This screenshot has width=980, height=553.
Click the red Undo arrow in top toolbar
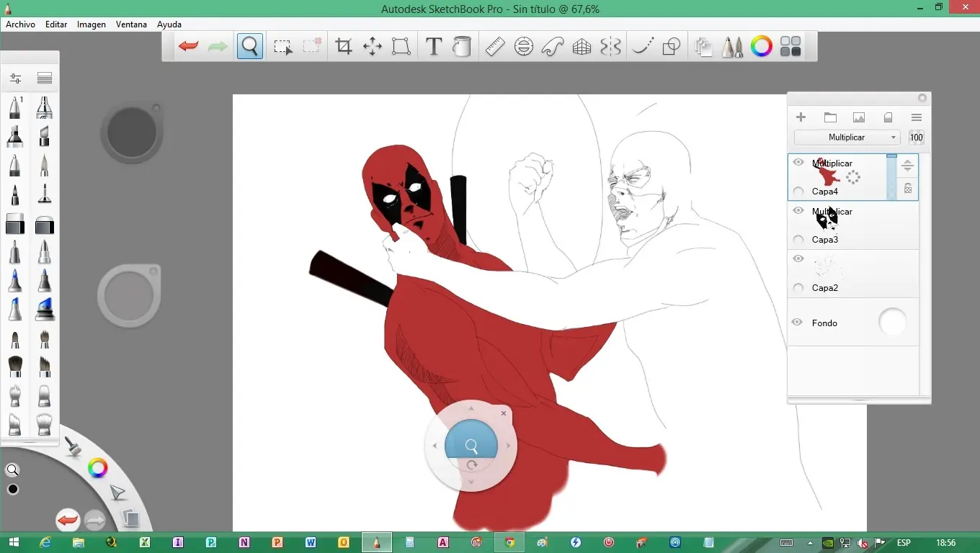pyautogui.click(x=189, y=47)
